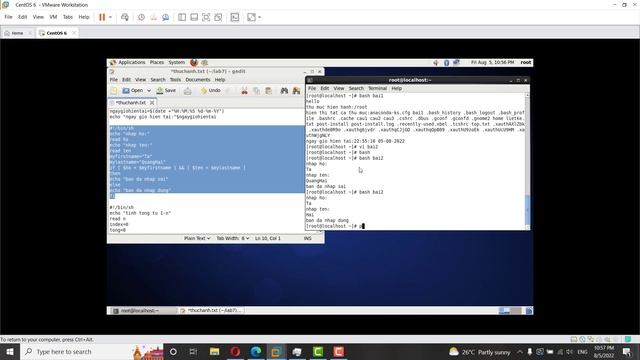Screen dimensions: 640x360
Task: Click the Paste icon in gedit toolbar
Action: click(269, 91)
